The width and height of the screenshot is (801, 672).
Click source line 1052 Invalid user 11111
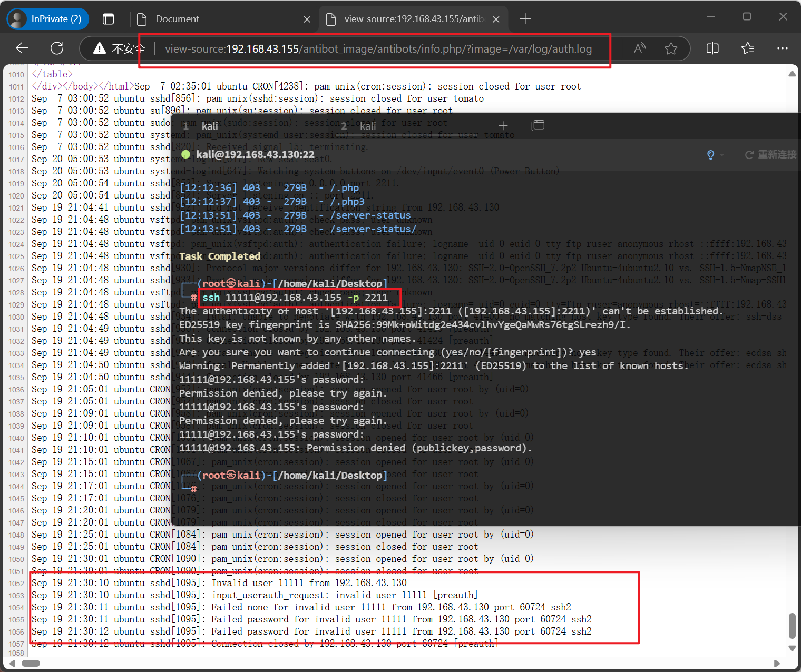219,583
